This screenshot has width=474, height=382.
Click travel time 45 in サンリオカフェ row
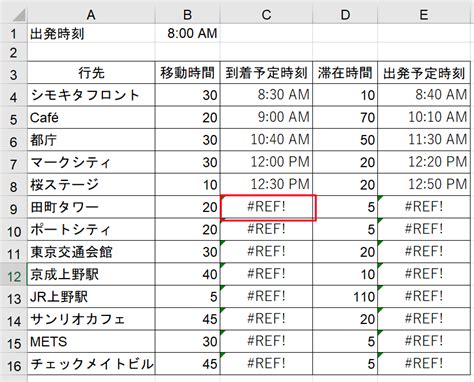tap(188, 319)
